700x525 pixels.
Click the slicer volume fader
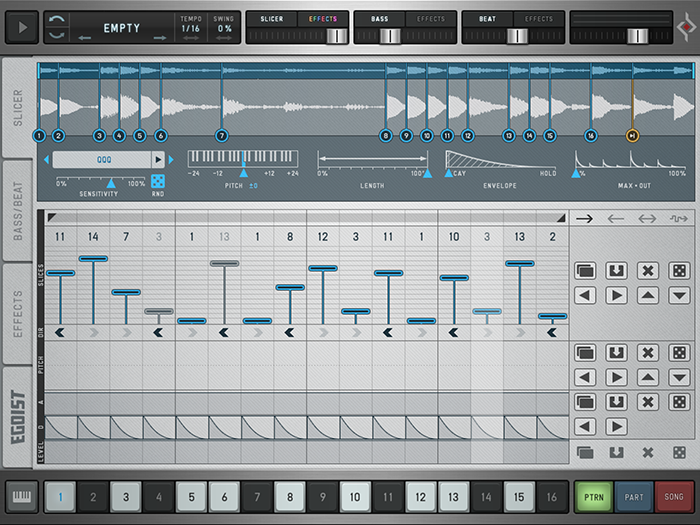337,36
